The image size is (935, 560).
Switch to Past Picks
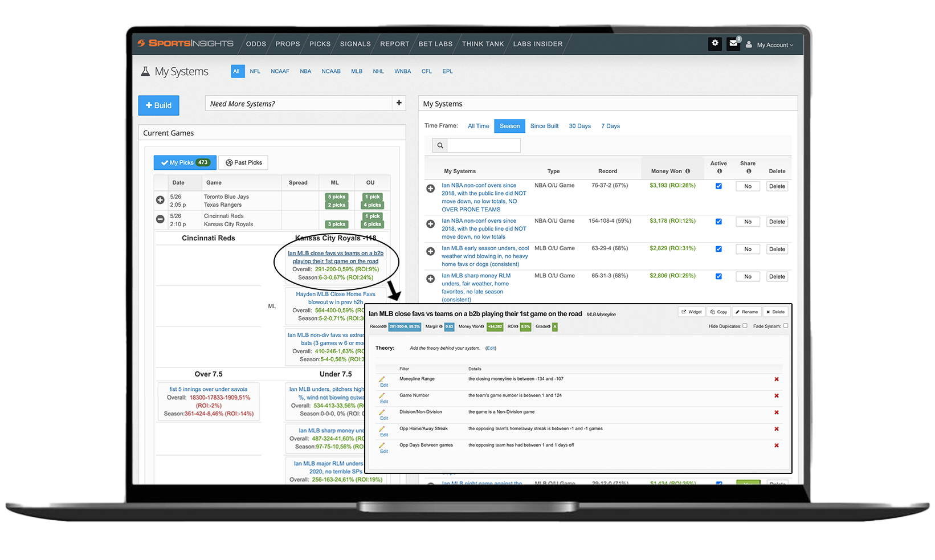click(x=243, y=162)
